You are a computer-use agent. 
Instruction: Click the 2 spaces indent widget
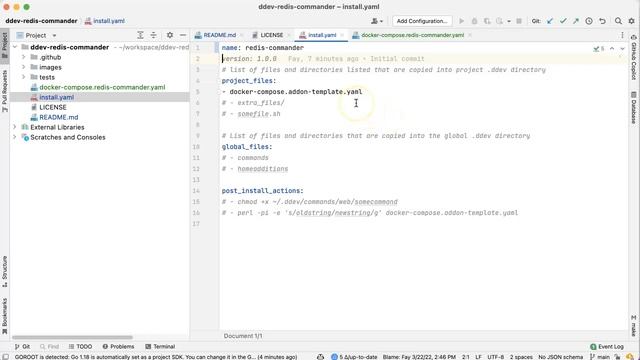521,357
